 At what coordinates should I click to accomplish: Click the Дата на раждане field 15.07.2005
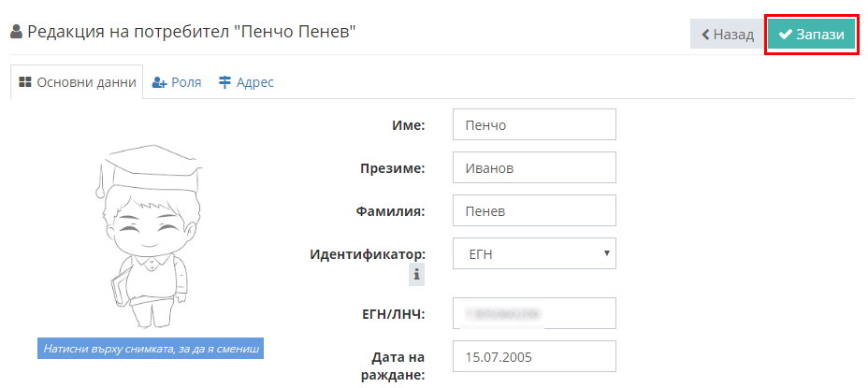[534, 356]
